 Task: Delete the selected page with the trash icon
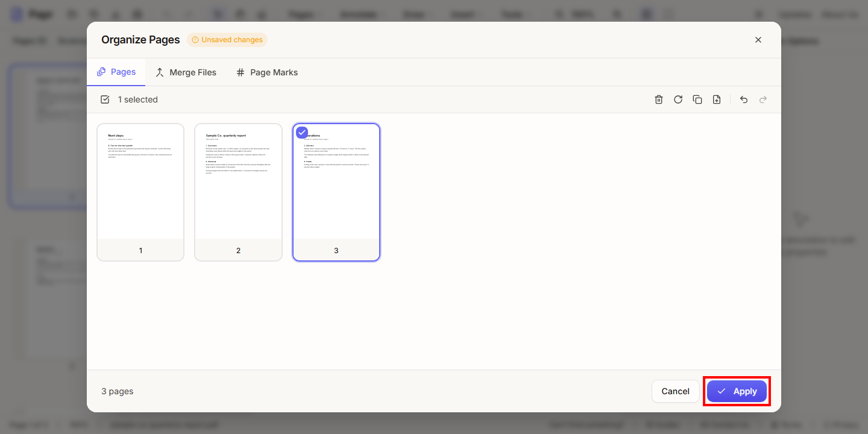point(659,99)
